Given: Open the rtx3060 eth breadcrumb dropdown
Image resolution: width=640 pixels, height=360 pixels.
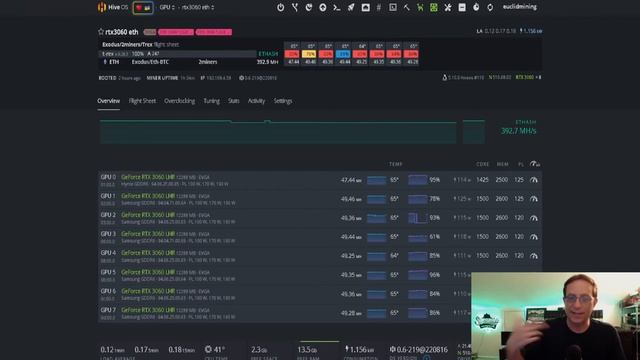Looking at the screenshot, I should pos(198,7).
